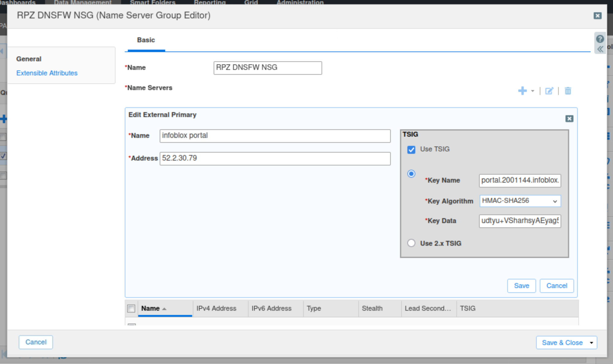Open the help question mark icon

click(x=600, y=39)
